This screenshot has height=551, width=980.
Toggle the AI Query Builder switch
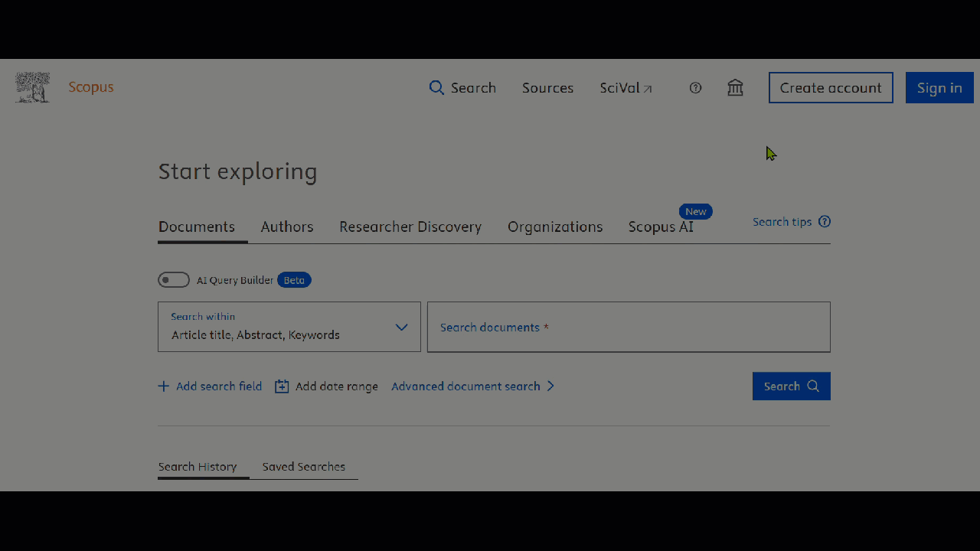(x=174, y=280)
